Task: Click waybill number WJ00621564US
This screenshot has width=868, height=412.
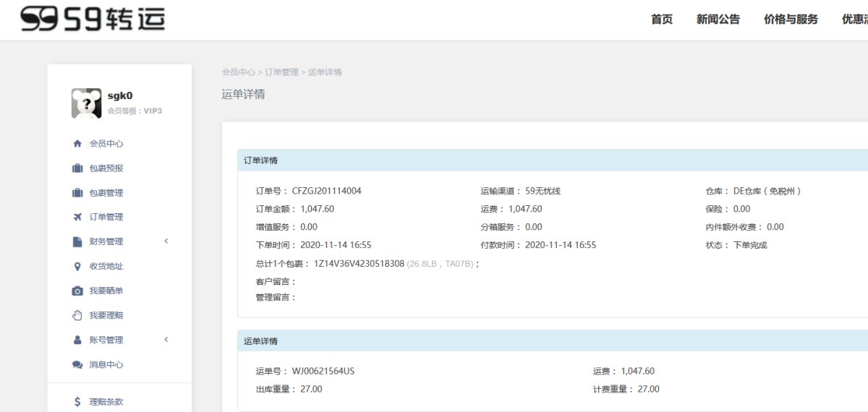Action: tap(323, 371)
